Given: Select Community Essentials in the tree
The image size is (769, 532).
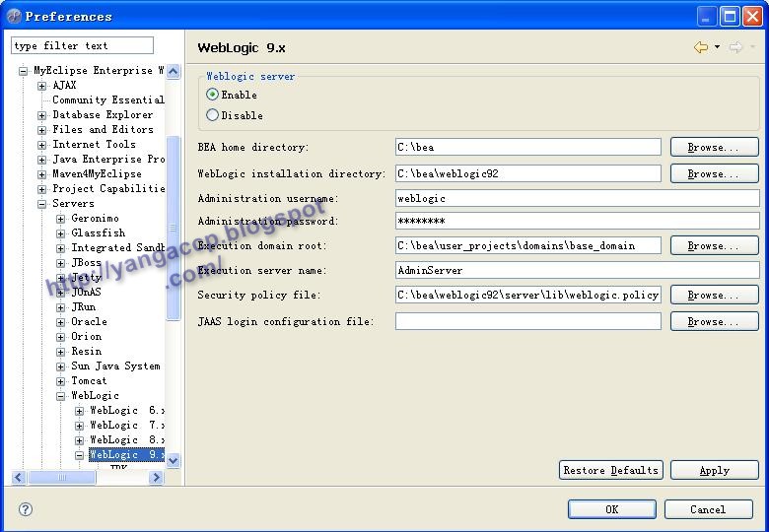Looking at the screenshot, I should pos(108,100).
